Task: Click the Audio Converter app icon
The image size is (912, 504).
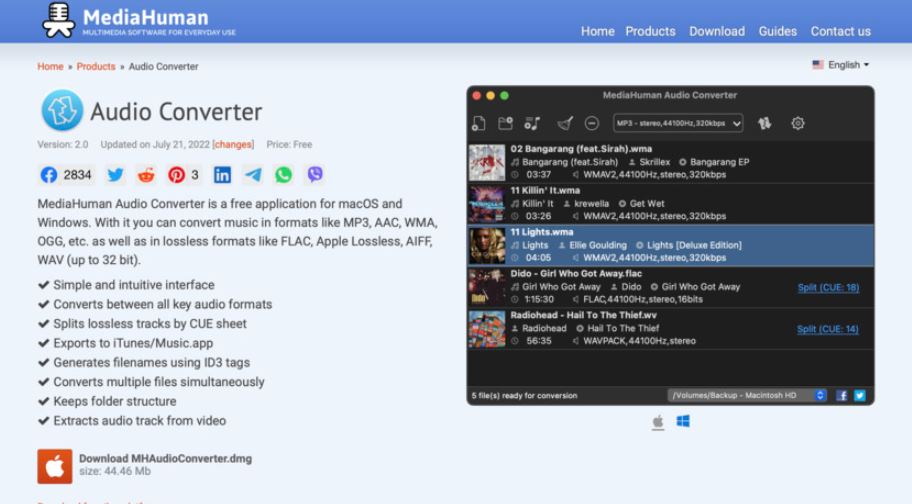Action: coord(62,110)
